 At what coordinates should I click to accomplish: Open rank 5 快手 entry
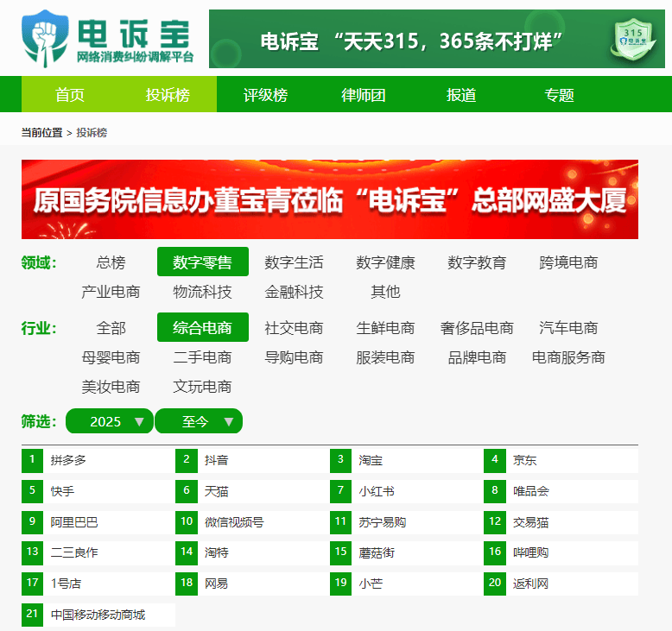tap(98, 491)
